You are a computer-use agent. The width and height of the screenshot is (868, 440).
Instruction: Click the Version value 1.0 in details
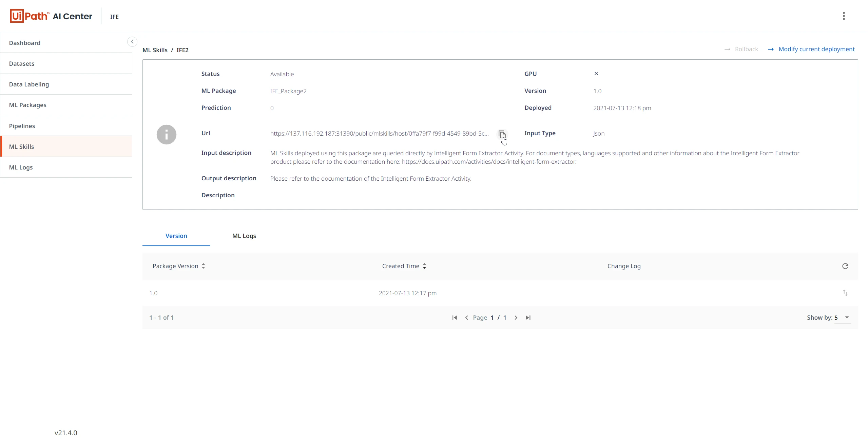pyautogui.click(x=597, y=91)
